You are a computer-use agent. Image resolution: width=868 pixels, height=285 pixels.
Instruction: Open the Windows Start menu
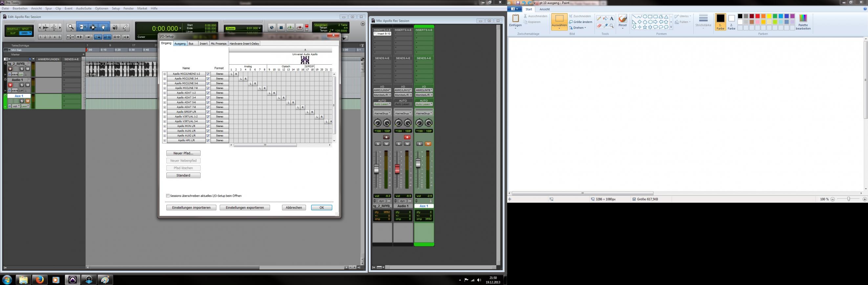7,280
